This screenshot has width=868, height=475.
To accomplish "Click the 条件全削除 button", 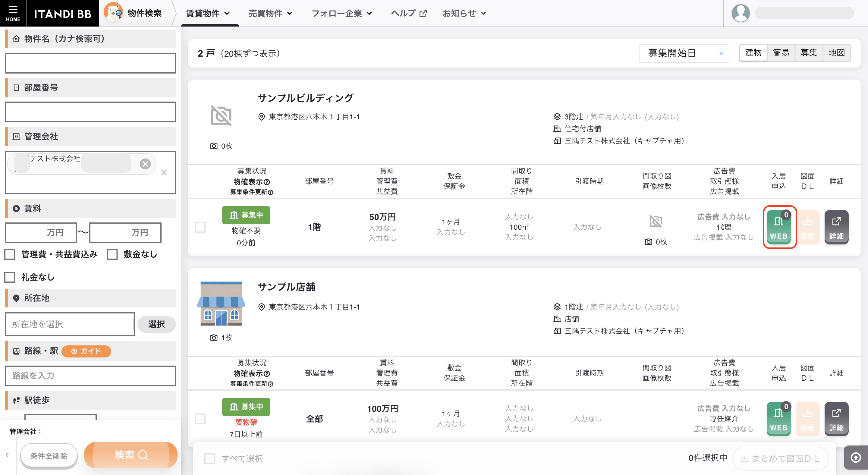I will [x=49, y=456].
